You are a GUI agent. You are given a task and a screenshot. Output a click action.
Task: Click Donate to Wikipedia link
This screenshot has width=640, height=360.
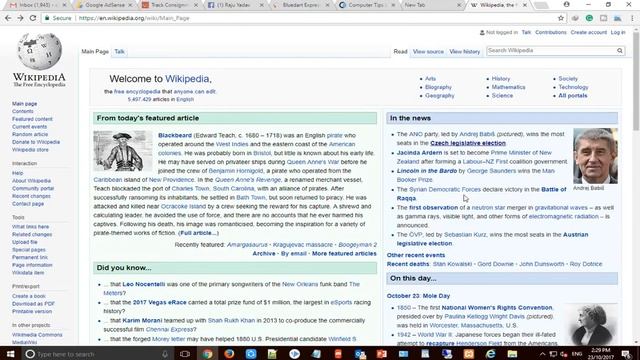(36, 142)
